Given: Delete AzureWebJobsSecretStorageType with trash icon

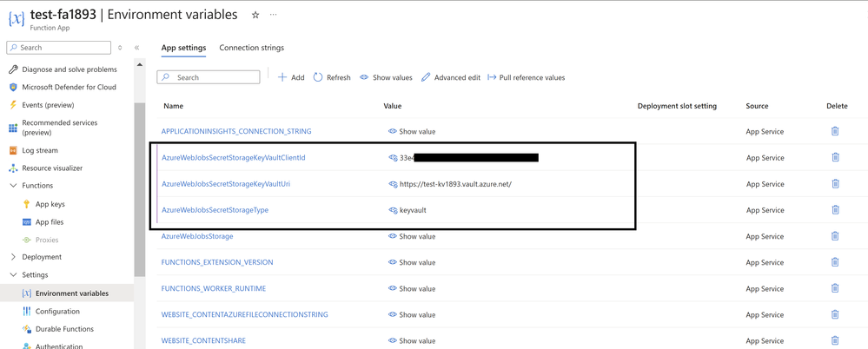Looking at the screenshot, I should click(835, 209).
